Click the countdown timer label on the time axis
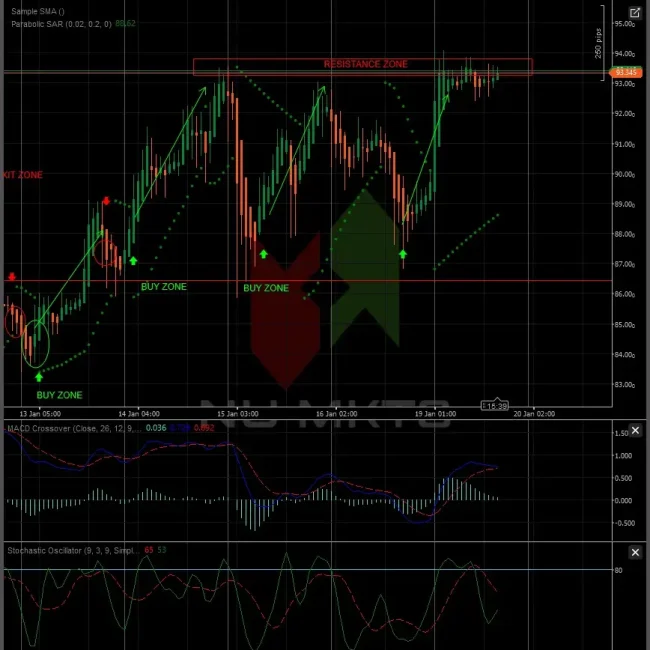Image resolution: width=650 pixels, height=650 pixels. tap(494, 405)
